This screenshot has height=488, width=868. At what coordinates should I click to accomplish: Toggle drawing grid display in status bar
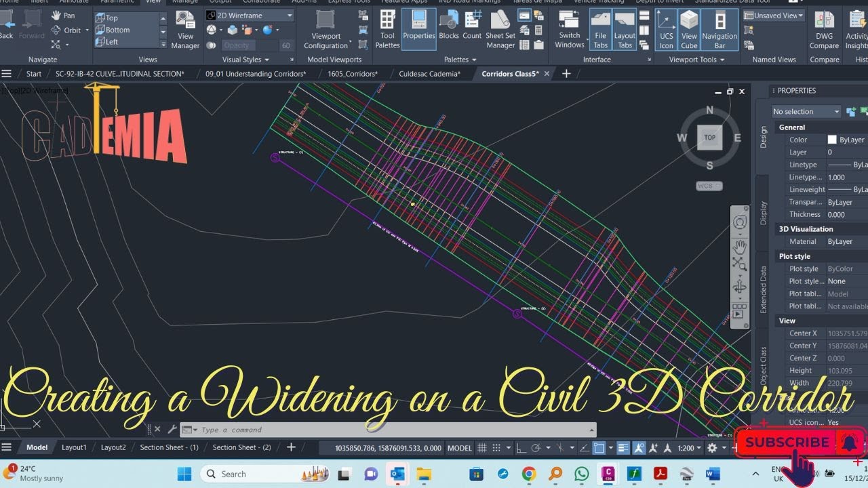click(x=482, y=447)
